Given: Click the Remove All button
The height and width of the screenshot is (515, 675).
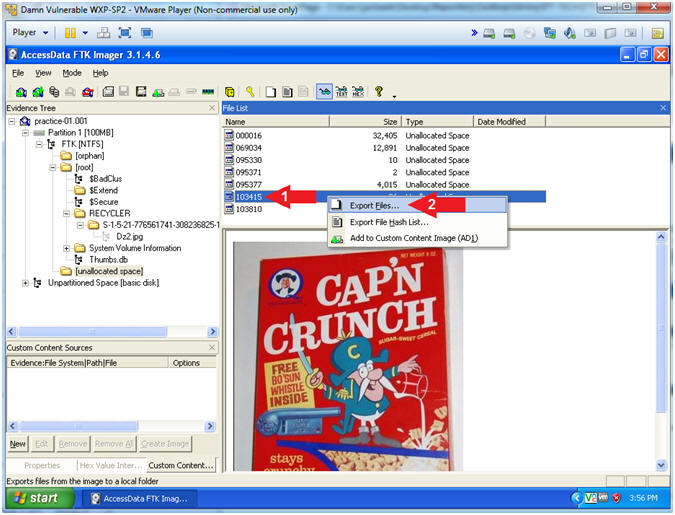Looking at the screenshot, I should point(114,444).
